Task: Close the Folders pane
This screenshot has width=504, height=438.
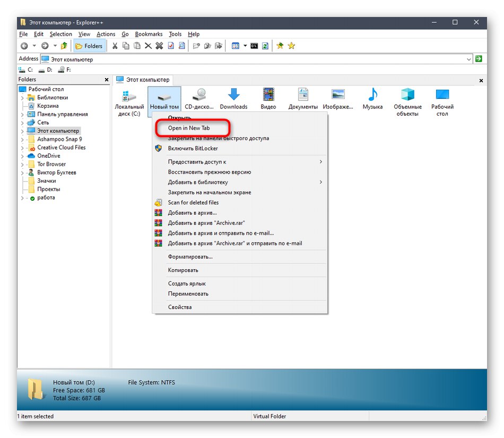Action: point(107,80)
